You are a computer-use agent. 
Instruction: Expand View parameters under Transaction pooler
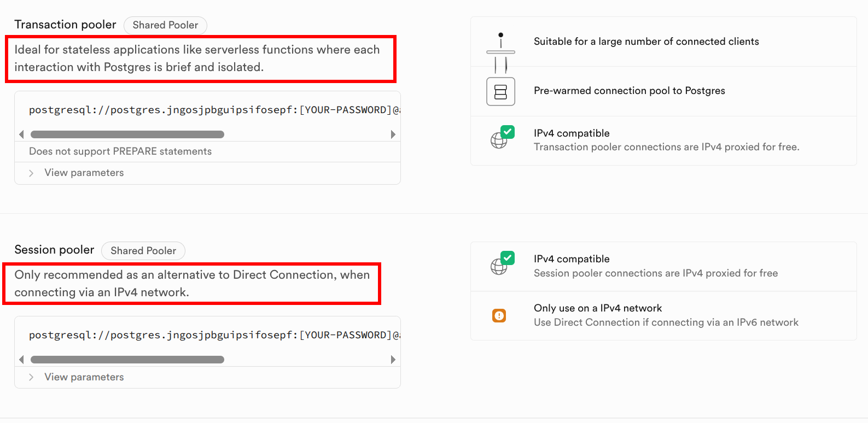click(84, 173)
